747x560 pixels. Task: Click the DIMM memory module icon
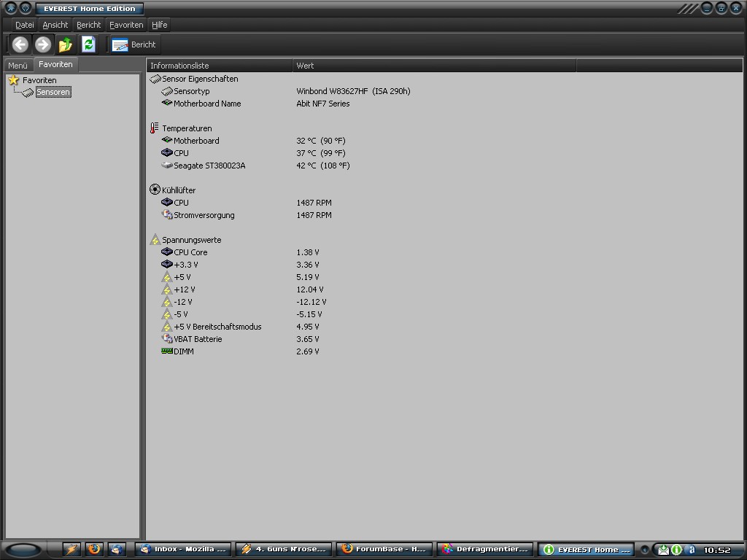point(167,351)
